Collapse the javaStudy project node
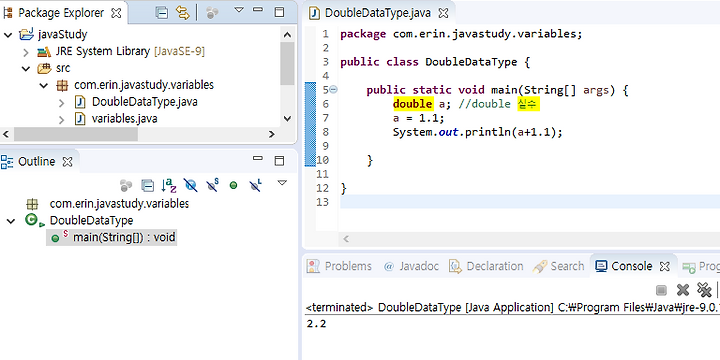Screen dimensions: 720x360 8,34
